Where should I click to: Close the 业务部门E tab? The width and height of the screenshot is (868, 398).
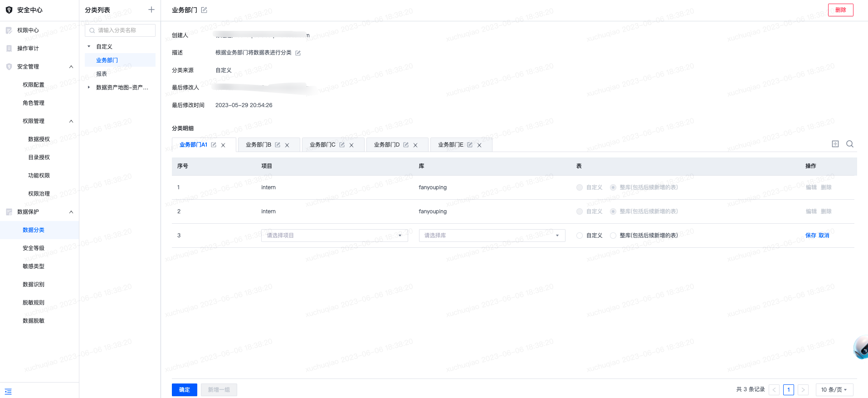(x=479, y=145)
